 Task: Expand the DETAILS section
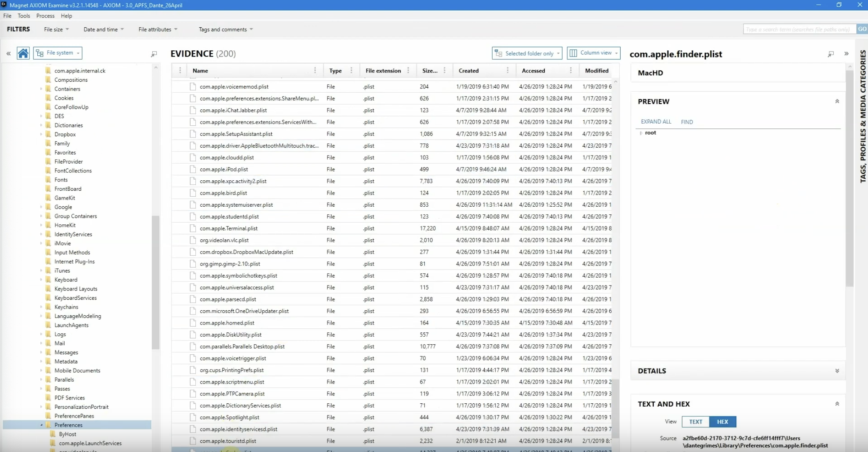837,371
